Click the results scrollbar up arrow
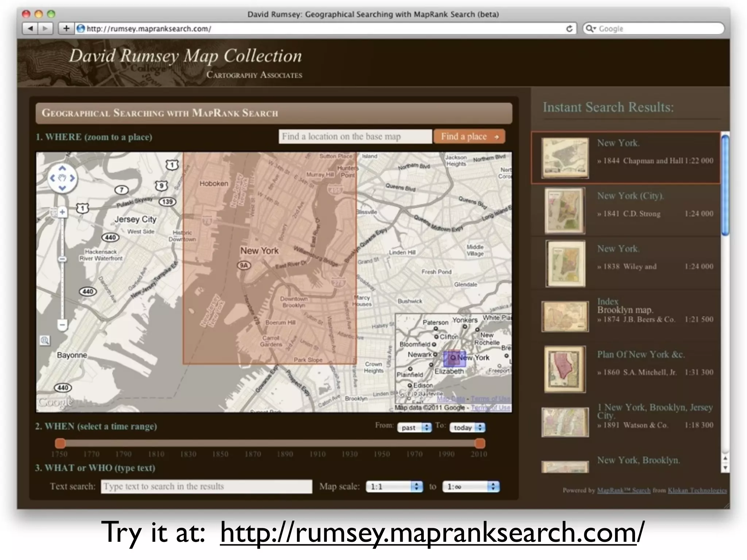Image resolution: width=747 pixels, height=560 pixels. pyautogui.click(x=725, y=458)
